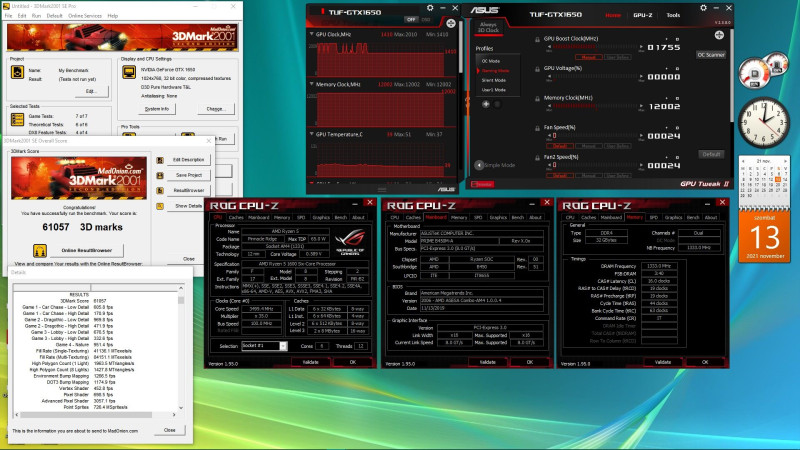Collapse the GPU Clock graph
This screenshot has height=450, width=800.
click(311, 34)
